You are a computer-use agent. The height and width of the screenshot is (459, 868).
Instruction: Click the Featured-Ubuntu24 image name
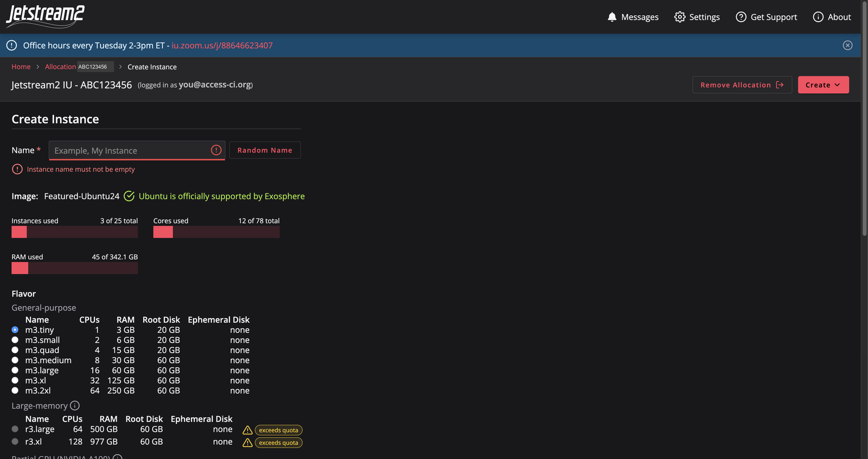point(81,196)
